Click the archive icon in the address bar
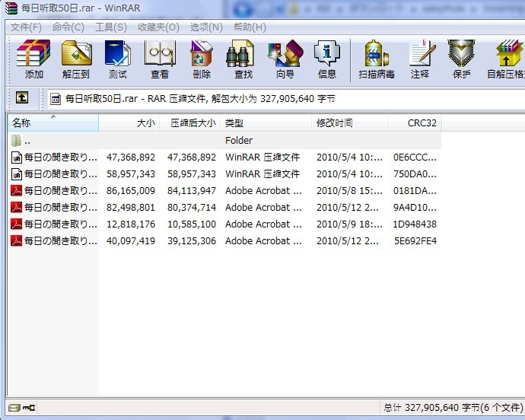The image size is (525, 420). [56, 99]
